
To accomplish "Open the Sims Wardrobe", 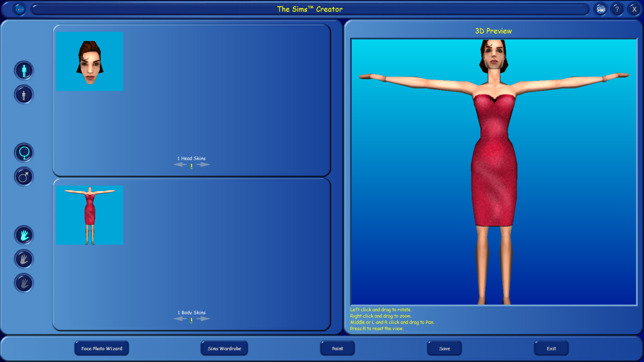I will (224, 348).
